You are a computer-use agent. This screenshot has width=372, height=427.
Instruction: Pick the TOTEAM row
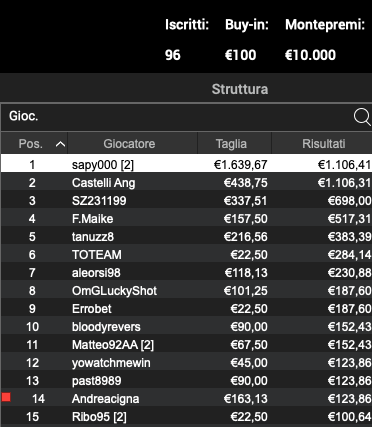click(x=186, y=254)
